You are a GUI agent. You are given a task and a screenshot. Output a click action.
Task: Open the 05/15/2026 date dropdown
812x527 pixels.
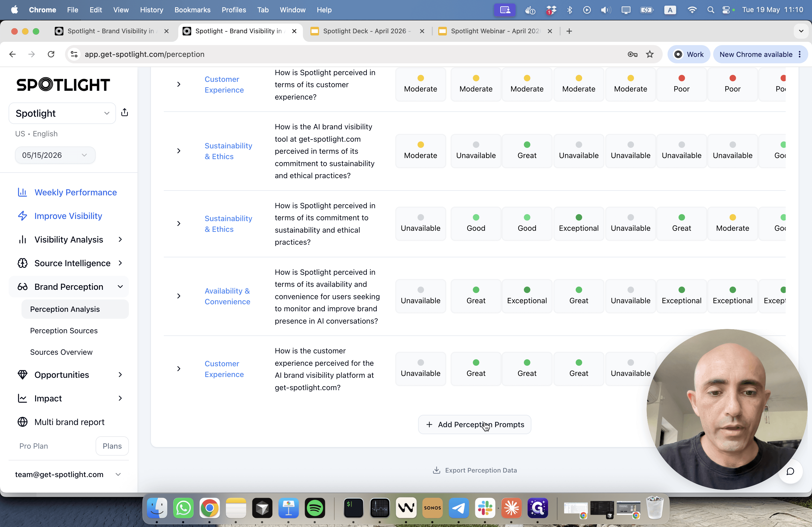pyautogui.click(x=55, y=155)
